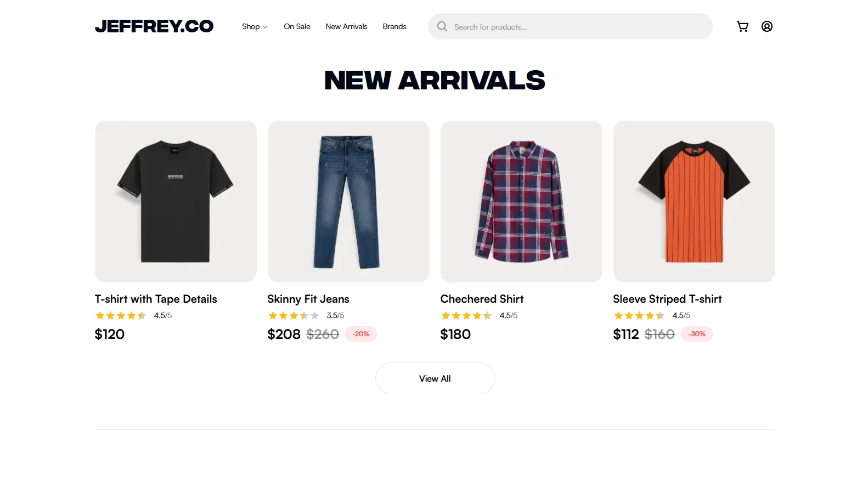Click the -20% discount badge
This screenshot has width=868, height=493.
(361, 334)
